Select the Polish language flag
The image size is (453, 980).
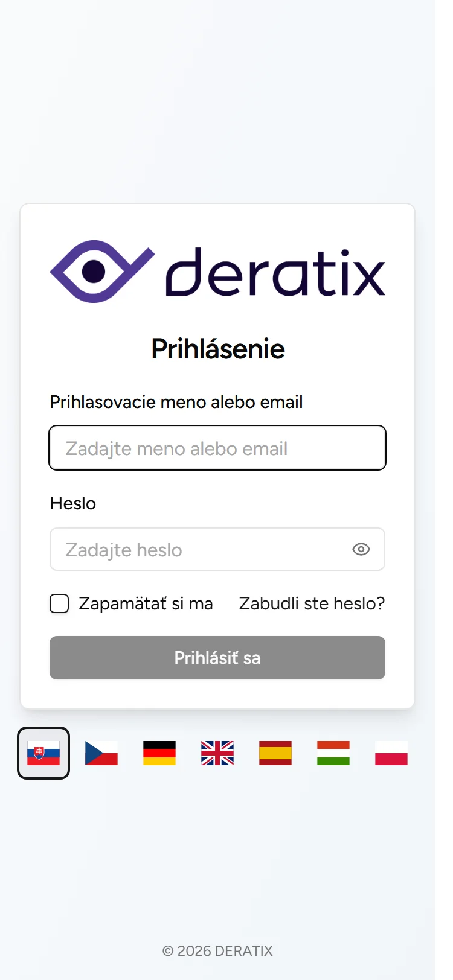pyautogui.click(x=391, y=753)
